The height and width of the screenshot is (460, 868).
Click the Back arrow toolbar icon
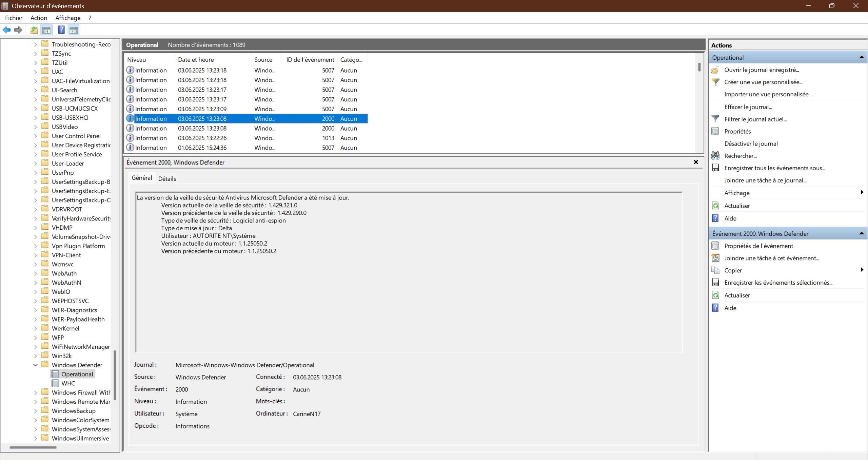pos(6,30)
